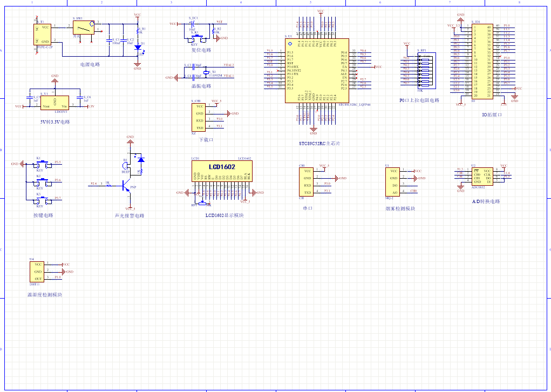Click the PNP transistor symbol
551x392 pixels.
click(127, 186)
